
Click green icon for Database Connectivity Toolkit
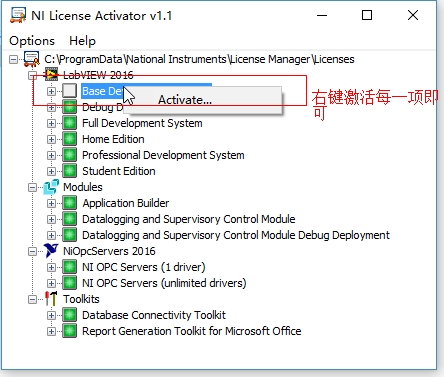click(69, 315)
